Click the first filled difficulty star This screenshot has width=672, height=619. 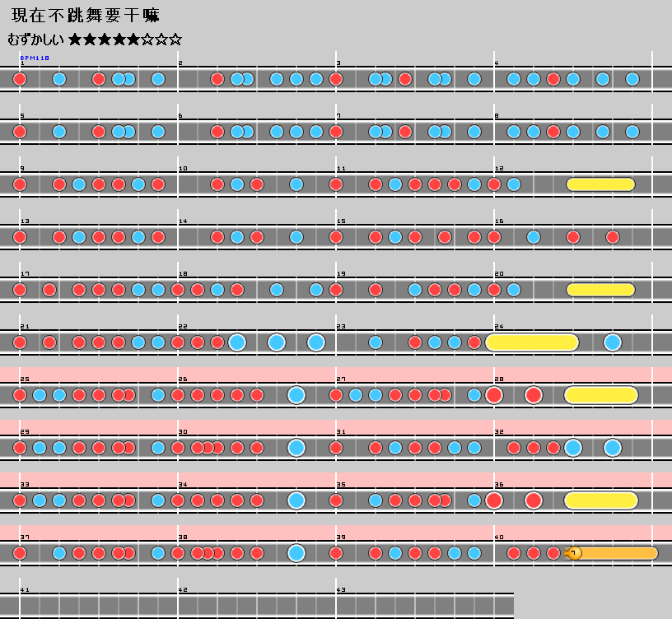click(76, 39)
